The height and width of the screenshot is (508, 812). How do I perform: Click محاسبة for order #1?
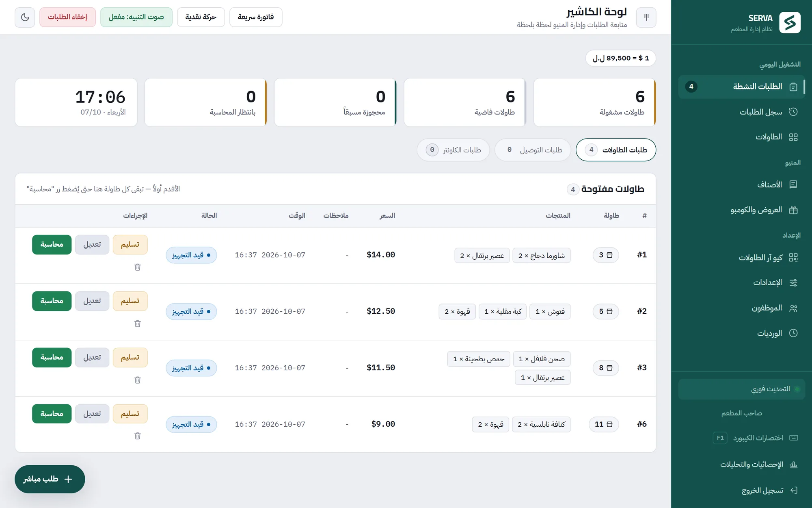52,245
